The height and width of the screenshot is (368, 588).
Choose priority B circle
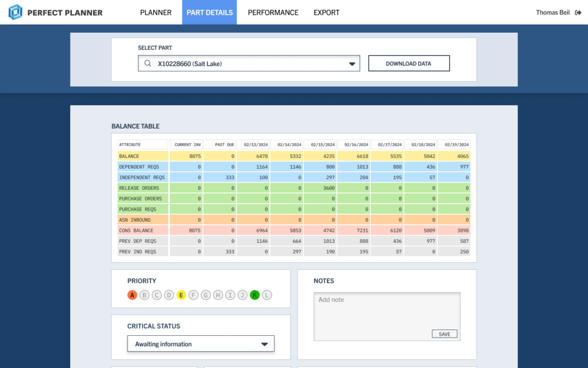click(x=145, y=295)
